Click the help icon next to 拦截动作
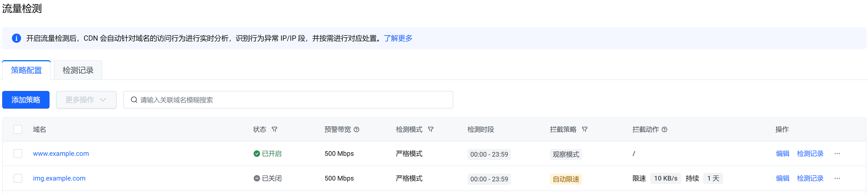 point(664,129)
